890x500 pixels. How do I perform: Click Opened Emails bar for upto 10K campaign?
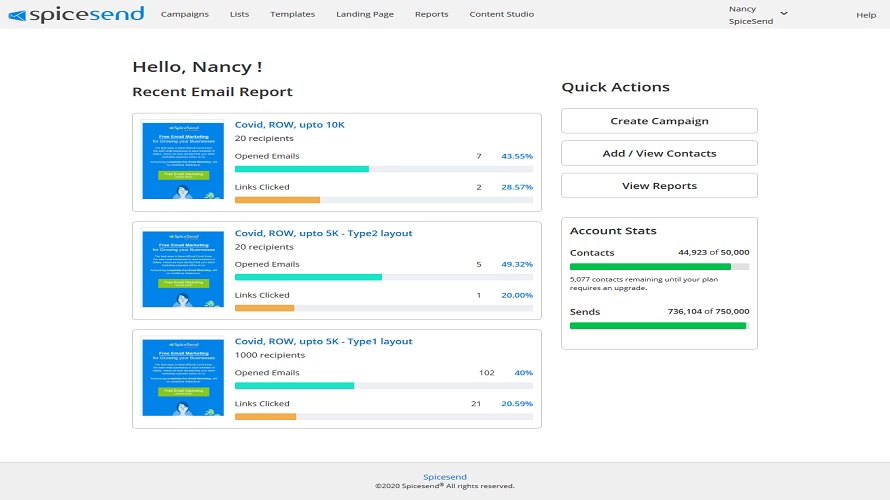(x=384, y=169)
